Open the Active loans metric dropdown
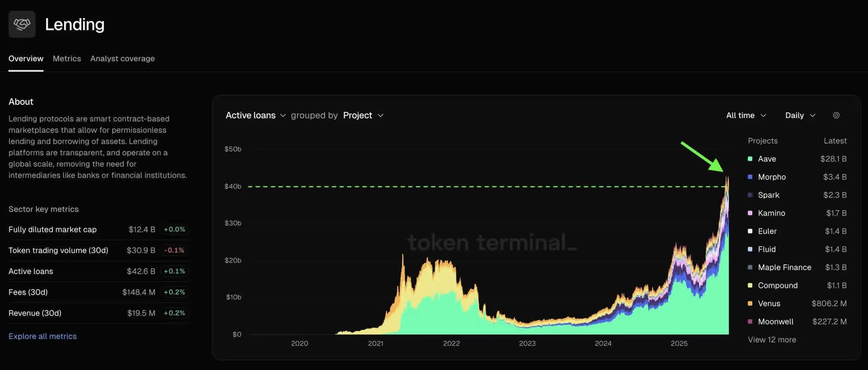This screenshot has height=370, width=868. pyautogui.click(x=255, y=115)
